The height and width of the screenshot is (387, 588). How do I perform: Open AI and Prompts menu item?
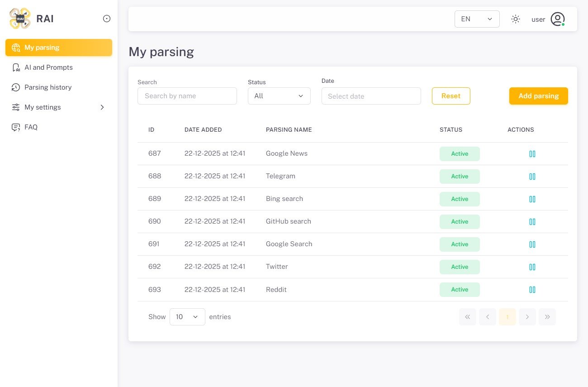(x=48, y=67)
